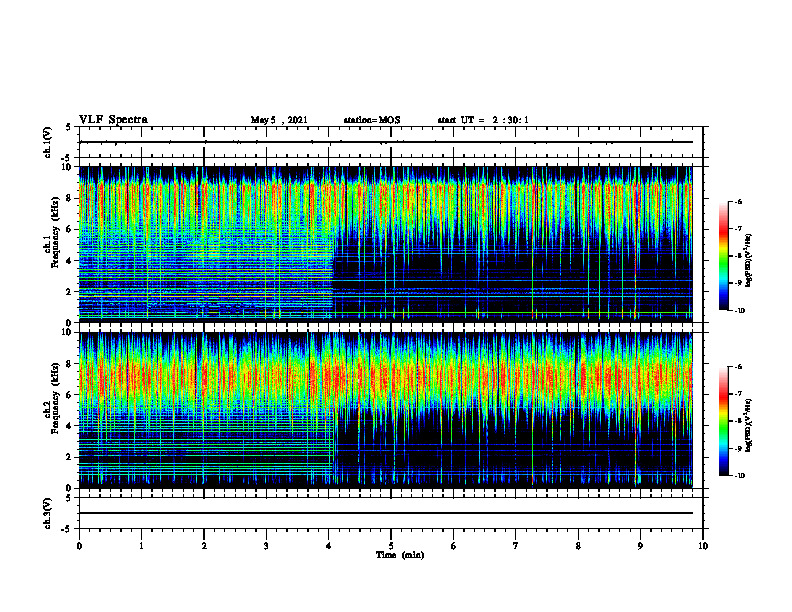Image resolution: width=792 pixels, height=612 pixels.
Task: Click the 'ch.1(V)' axis label
Action: click(47, 142)
